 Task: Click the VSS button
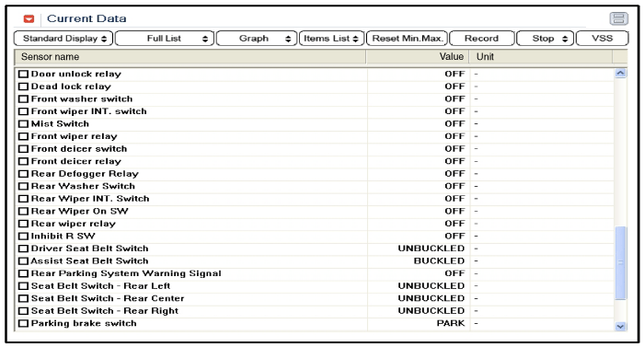click(x=602, y=39)
